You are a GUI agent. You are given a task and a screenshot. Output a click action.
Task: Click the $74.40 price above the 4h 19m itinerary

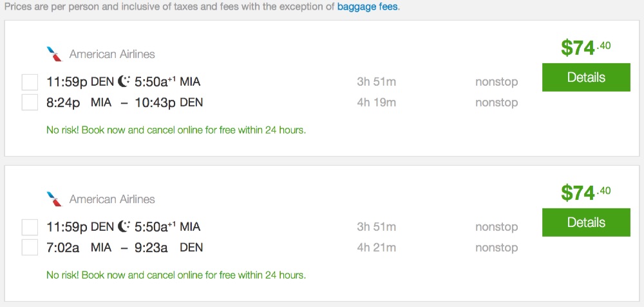pos(585,48)
